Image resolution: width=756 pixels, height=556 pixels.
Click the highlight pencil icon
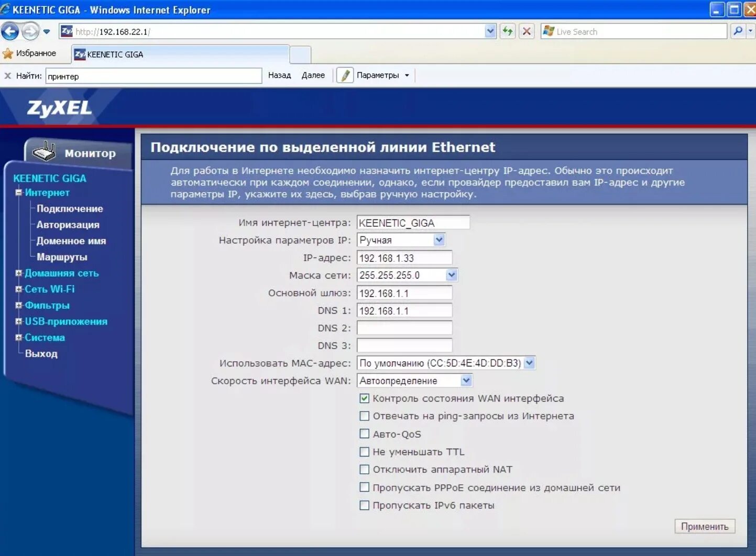pyautogui.click(x=345, y=75)
